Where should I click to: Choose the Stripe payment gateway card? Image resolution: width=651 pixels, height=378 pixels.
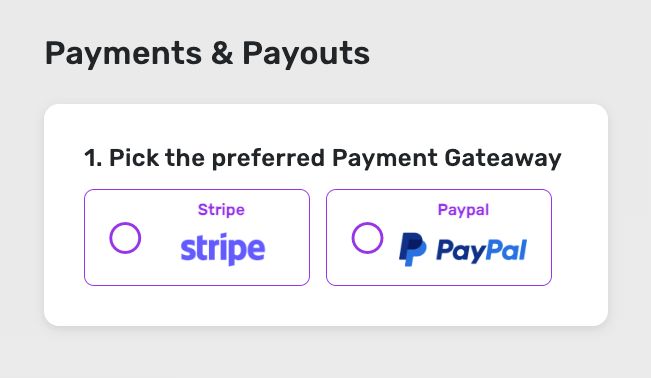coord(197,237)
